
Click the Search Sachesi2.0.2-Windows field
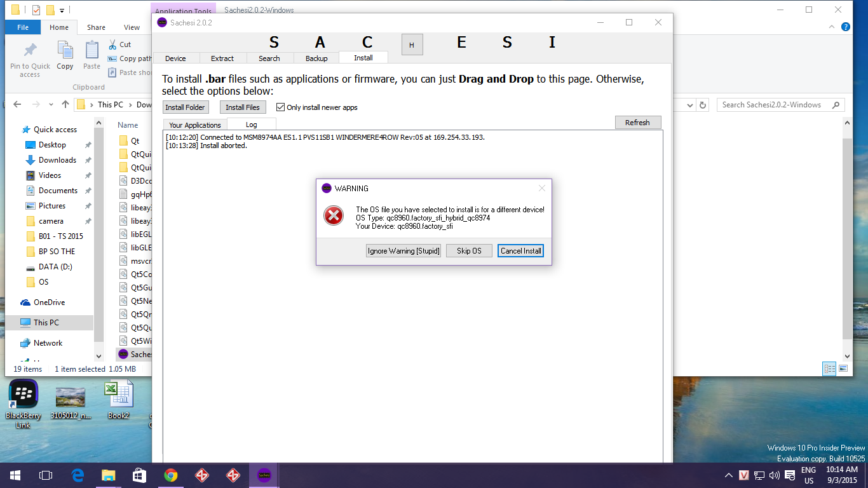[x=774, y=105]
